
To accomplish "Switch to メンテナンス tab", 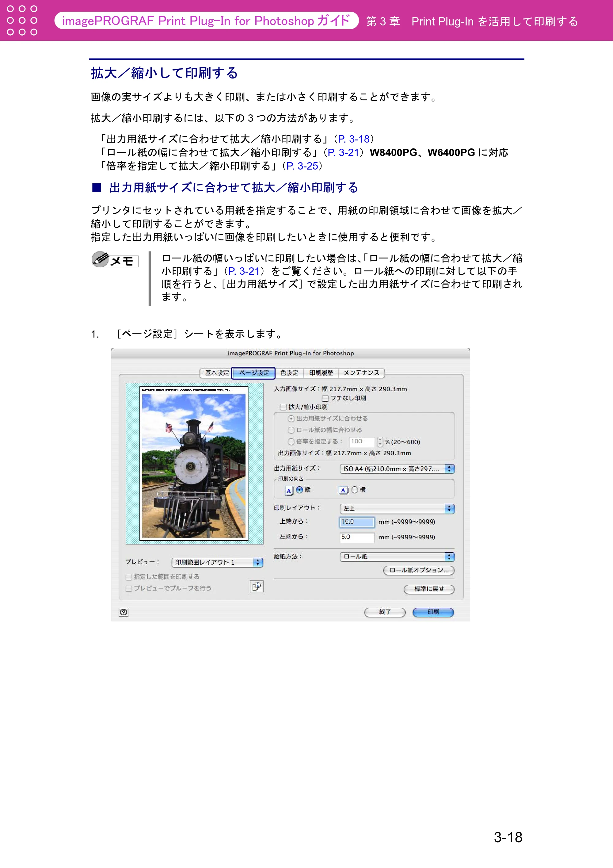I will pos(361,373).
